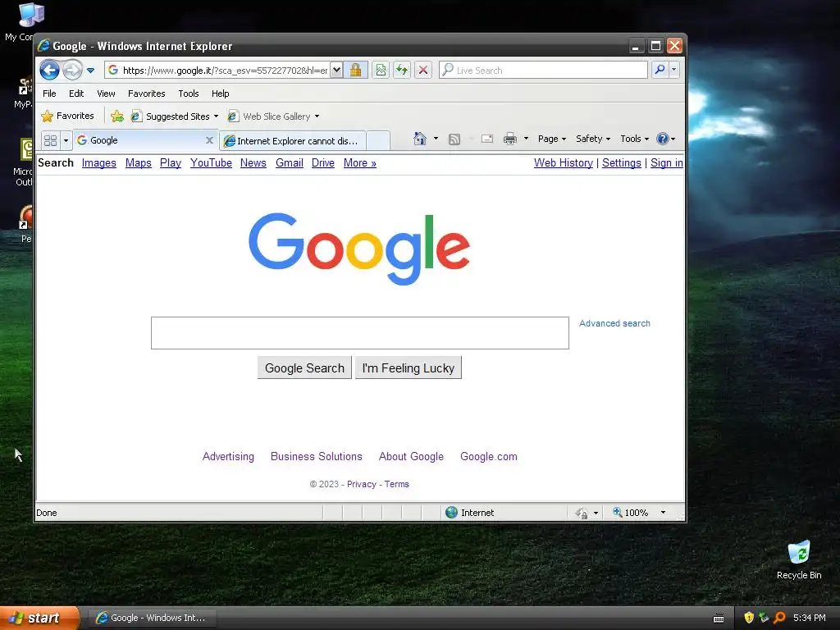The image size is (840, 630).
Task: Open the Recycle Bin desktop icon
Action: pyautogui.click(x=799, y=559)
